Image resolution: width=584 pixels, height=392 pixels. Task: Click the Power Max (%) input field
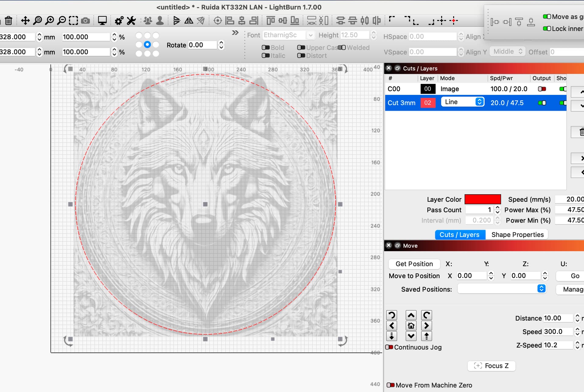569,210
